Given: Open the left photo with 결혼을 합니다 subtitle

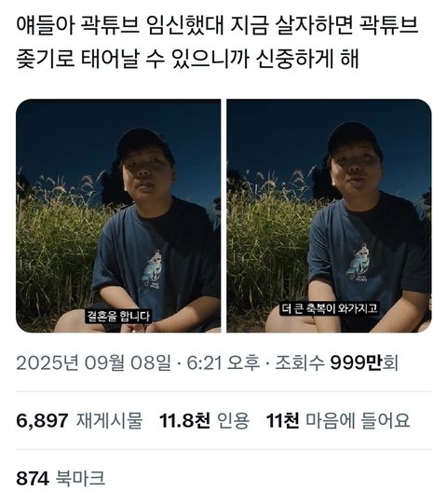Looking at the screenshot, I should pyautogui.click(x=118, y=216).
